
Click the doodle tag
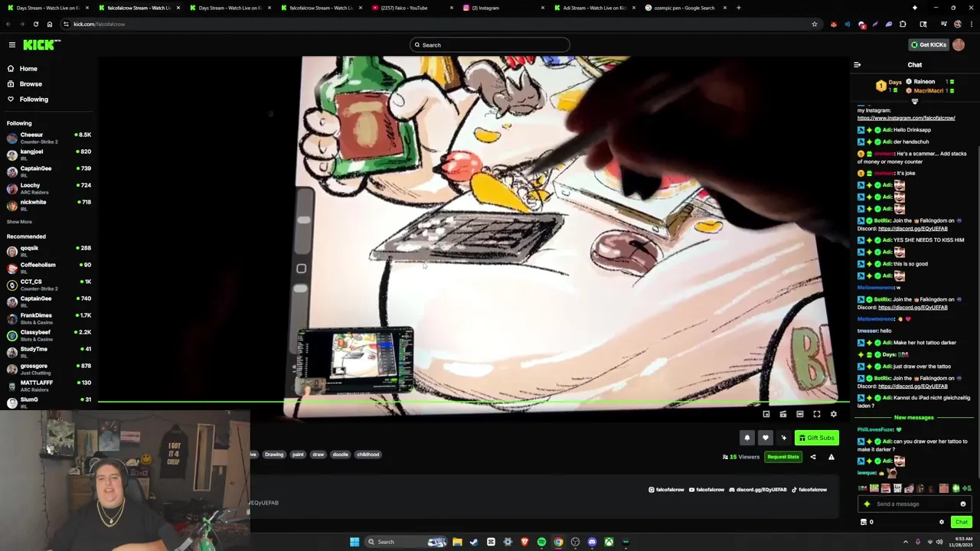click(341, 455)
